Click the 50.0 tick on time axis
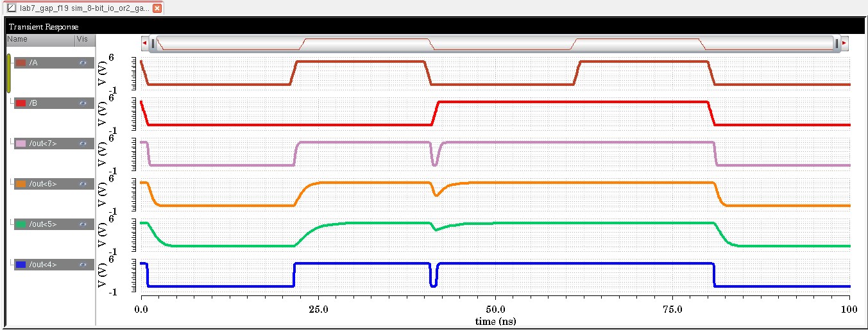Image resolution: width=868 pixels, height=330 pixels. (495, 309)
